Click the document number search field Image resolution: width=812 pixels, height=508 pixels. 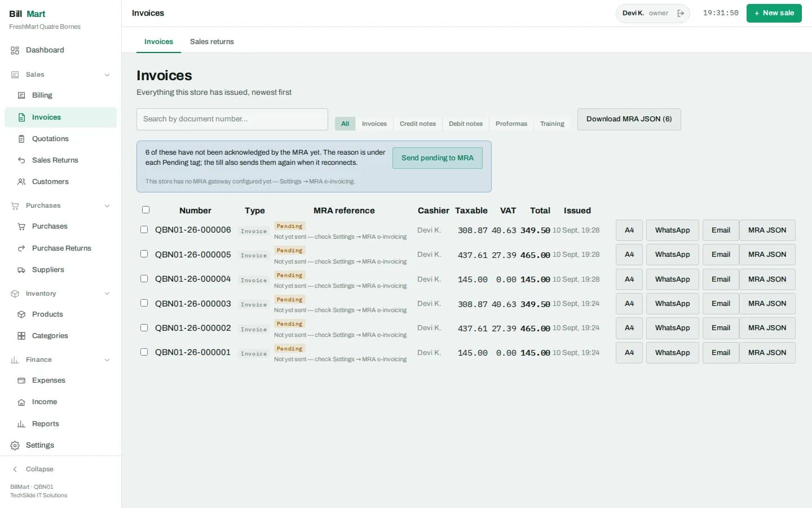coord(232,119)
